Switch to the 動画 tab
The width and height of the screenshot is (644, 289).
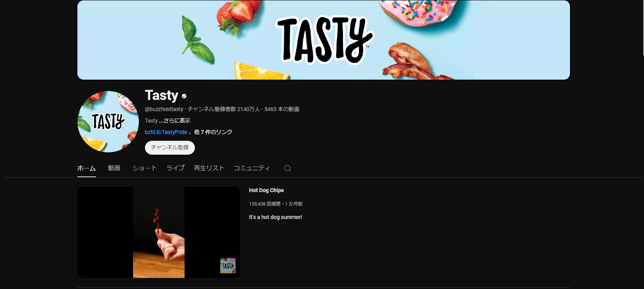pyautogui.click(x=114, y=168)
